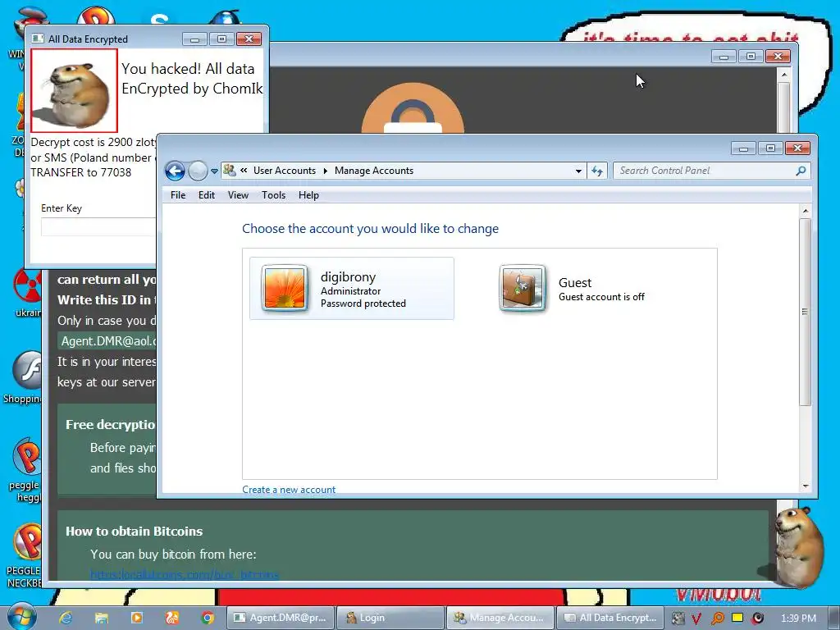Open the Edit menu
840x630 pixels.
[x=206, y=195]
